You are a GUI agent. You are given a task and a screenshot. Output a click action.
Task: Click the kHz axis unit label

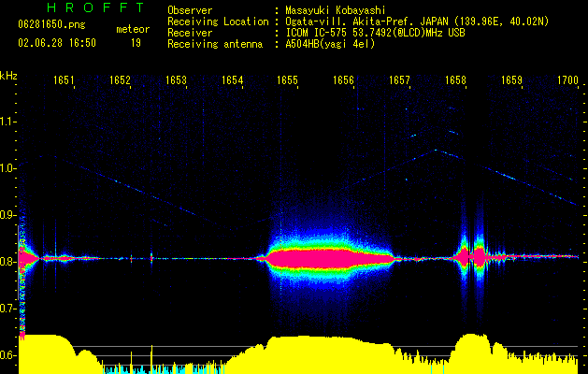point(8,76)
